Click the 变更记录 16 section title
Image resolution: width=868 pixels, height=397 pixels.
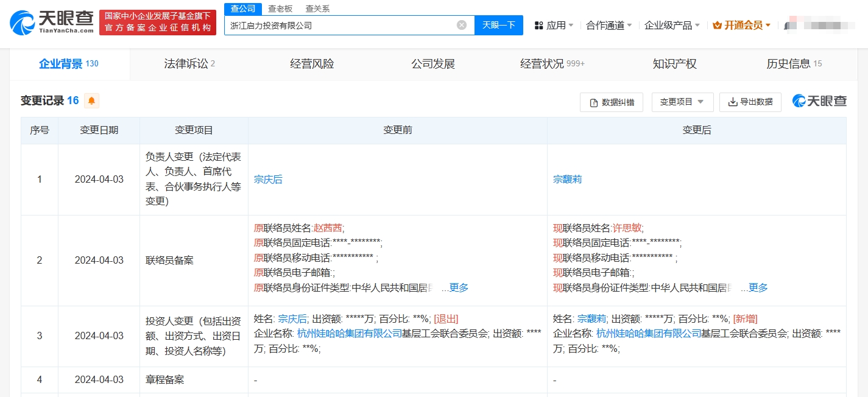(x=50, y=100)
